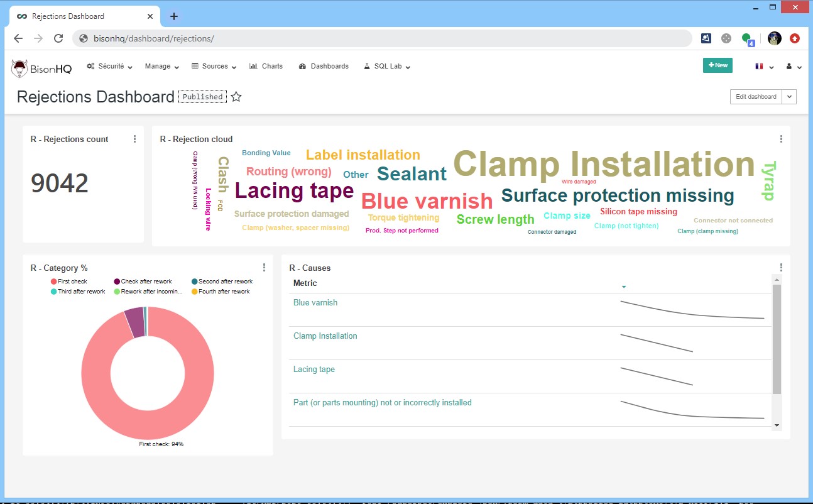This screenshot has width=813, height=504.
Task: Expand the arrow next to Edit dashboard
Action: click(790, 97)
